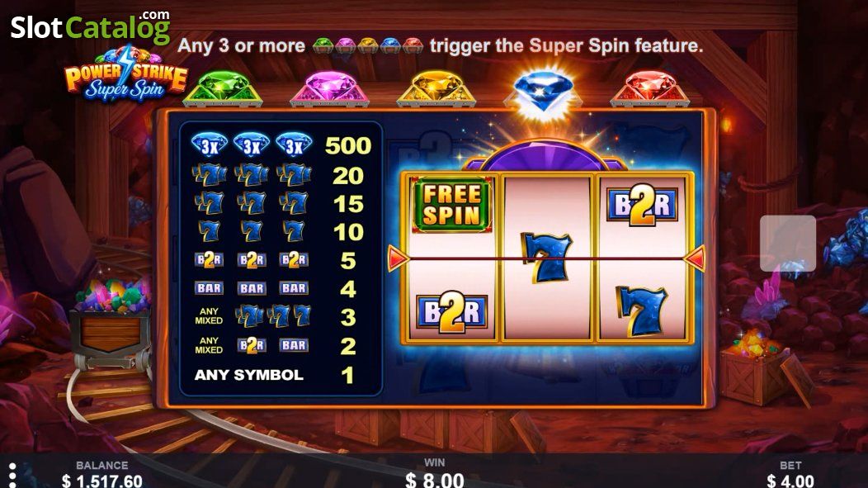
Task: Click the pink gem above the reels
Action: coord(329,88)
